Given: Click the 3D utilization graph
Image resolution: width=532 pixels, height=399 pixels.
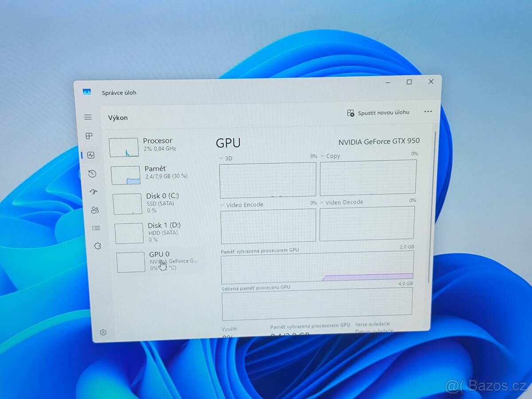Looking at the screenshot, I should 268,180.
